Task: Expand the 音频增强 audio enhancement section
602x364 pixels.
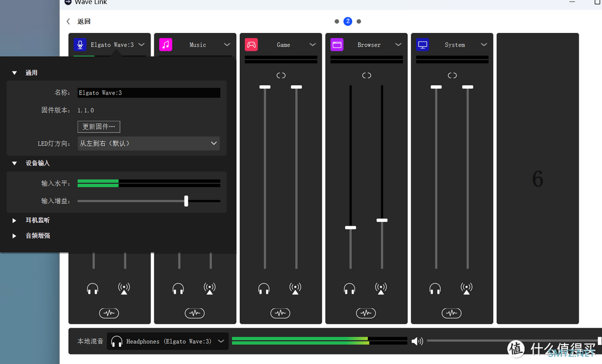Action: click(x=14, y=236)
